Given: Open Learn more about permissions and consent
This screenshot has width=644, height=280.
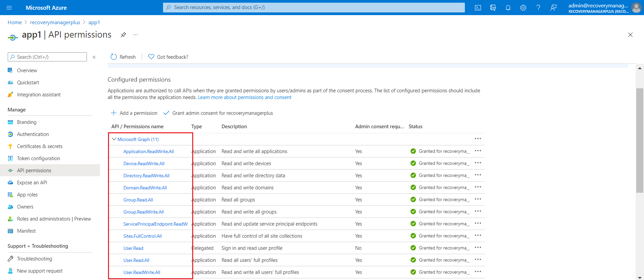Looking at the screenshot, I should tap(245, 97).
